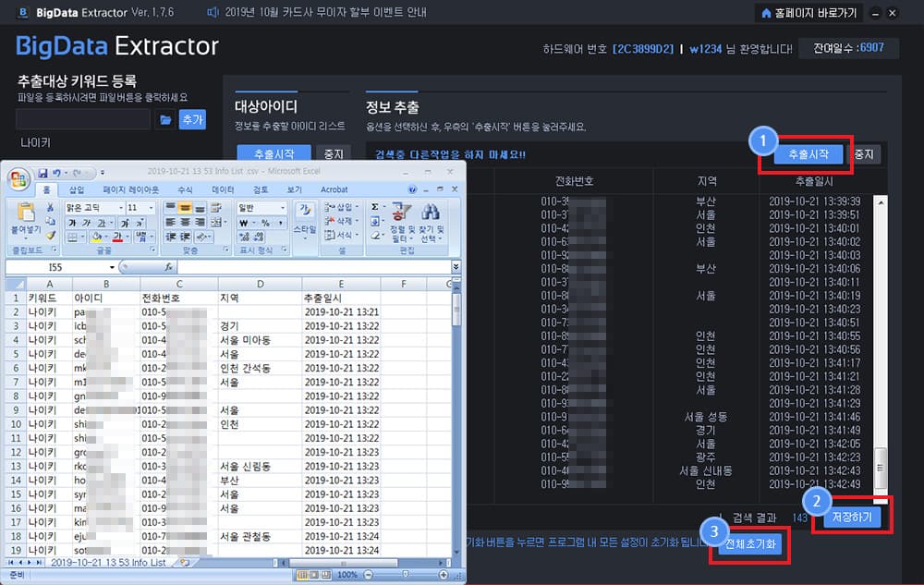
Task: Click Excel zoom in plus button
Action: (444, 575)
